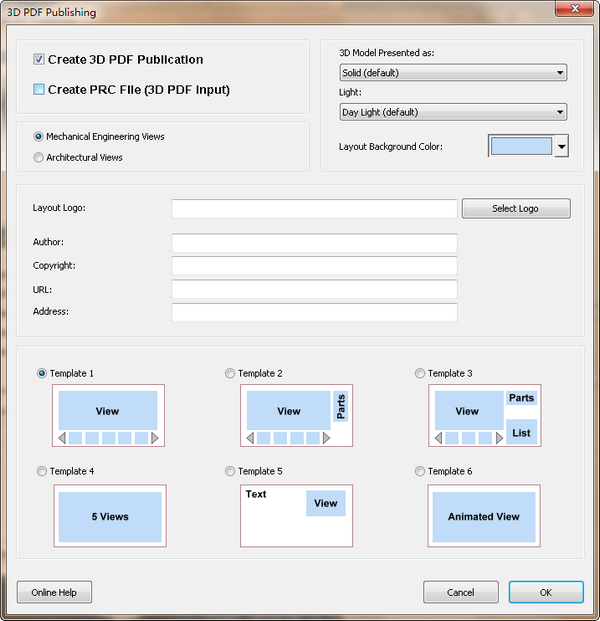Open the Layout Background Color arrow
This screenshot has height=621, width=600.
(562, 146)
